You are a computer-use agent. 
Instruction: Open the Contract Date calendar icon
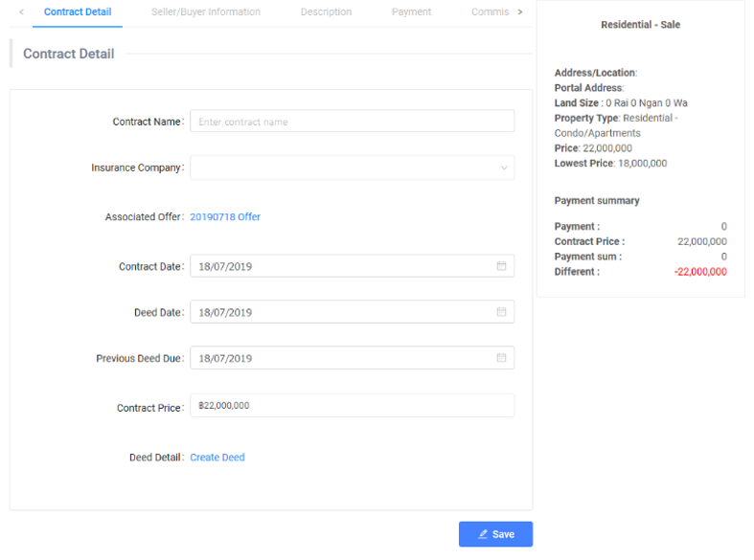tap(501, 266)
